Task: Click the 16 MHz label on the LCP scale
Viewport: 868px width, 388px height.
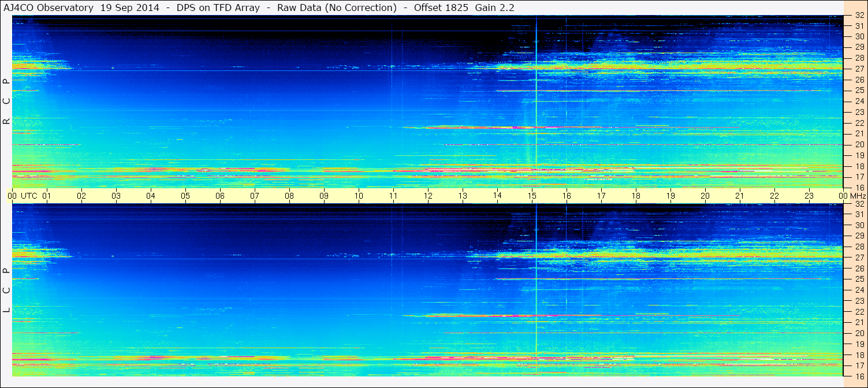Action: (x=859, y=376)
